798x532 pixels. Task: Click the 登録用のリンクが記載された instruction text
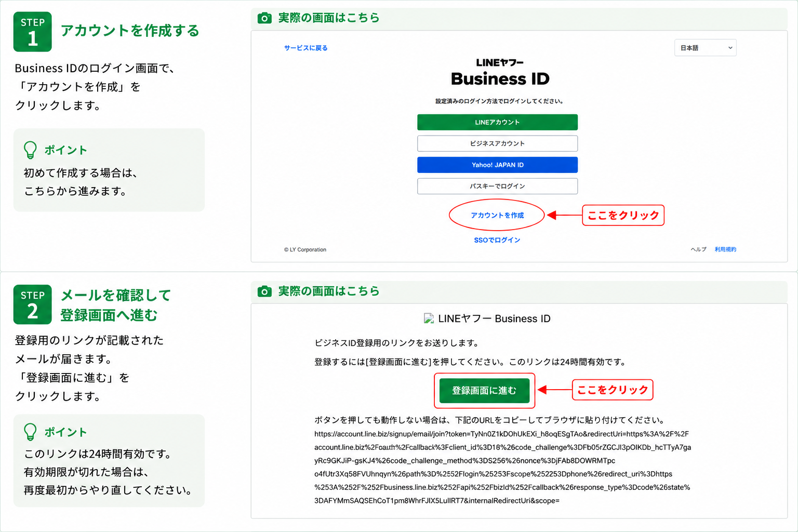[89, 340]
